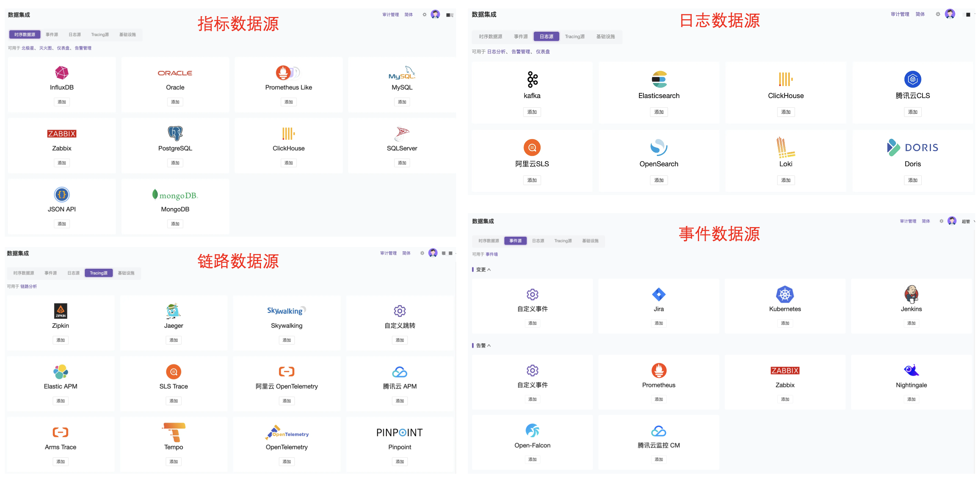This screenshot has width=980, height=480.
Task: Click 添加 under 腾讯云监控 CM
Action: point(658,459)
